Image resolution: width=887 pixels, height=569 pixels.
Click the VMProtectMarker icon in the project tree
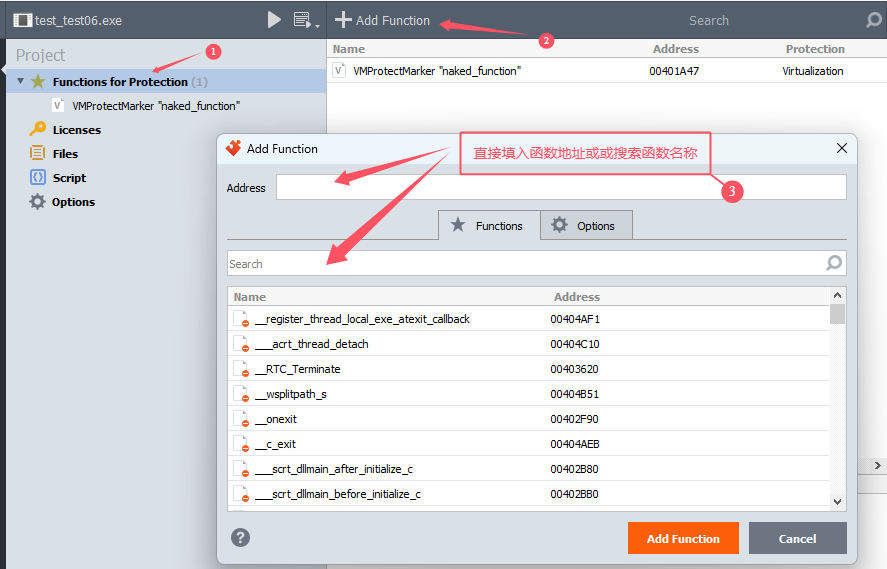click(x=57, y=105)
